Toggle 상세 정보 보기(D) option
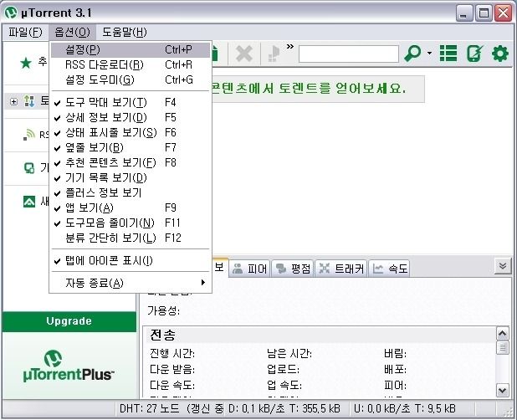This screenshot has width=517, height=420. pos(131,118)
